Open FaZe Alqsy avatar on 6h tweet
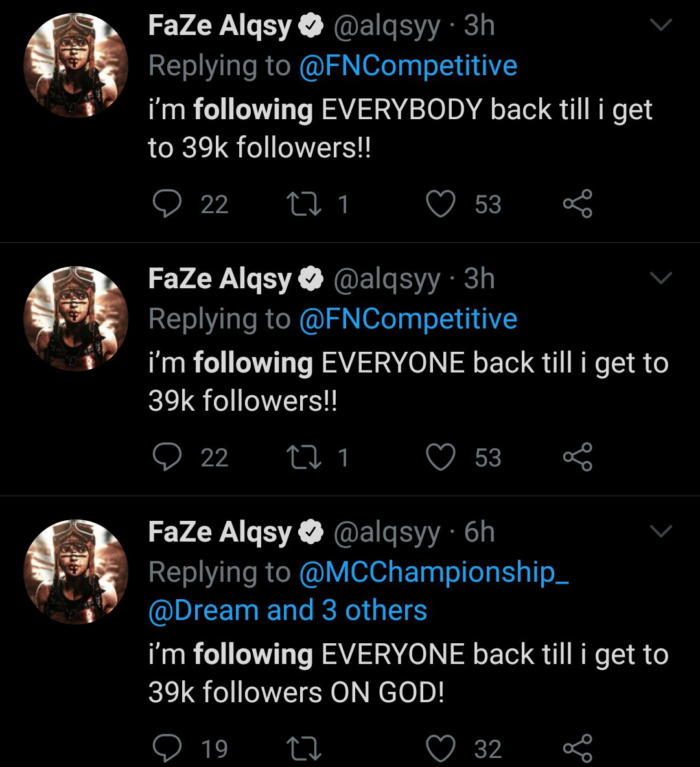This screenshot has height=767, width=700. [x=76, y=571]
